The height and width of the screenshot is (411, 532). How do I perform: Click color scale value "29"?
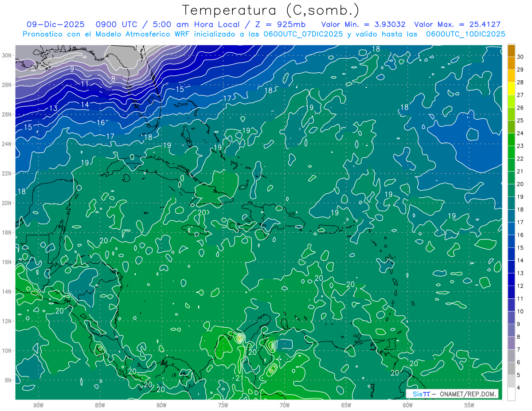[x=520, y=70]
